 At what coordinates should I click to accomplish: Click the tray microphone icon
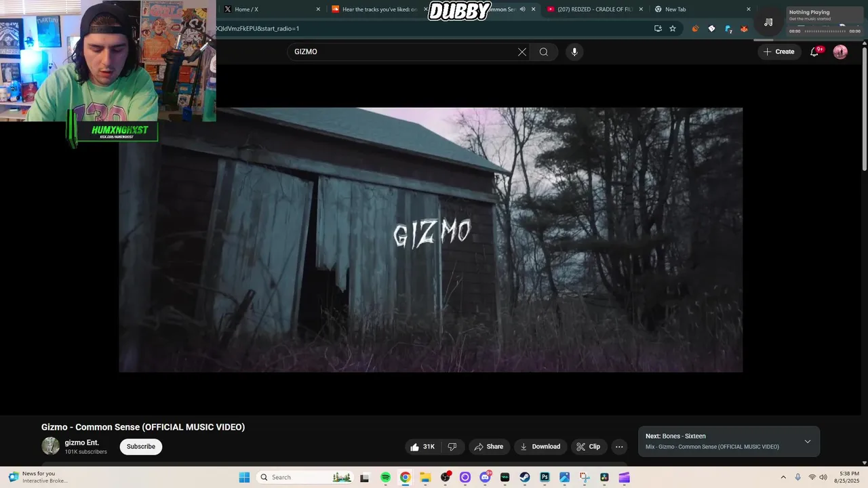pos(797,477)
